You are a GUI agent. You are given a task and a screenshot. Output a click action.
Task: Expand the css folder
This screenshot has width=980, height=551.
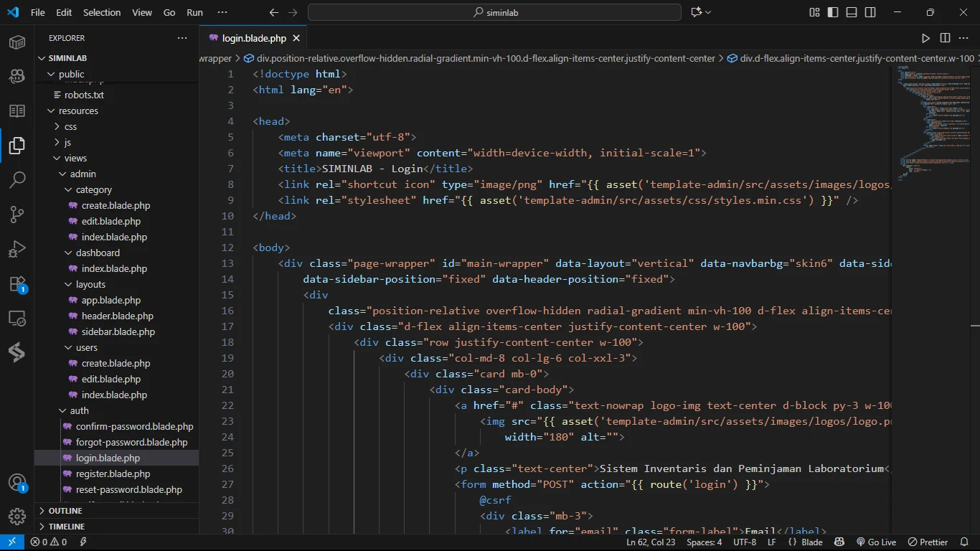70,126
